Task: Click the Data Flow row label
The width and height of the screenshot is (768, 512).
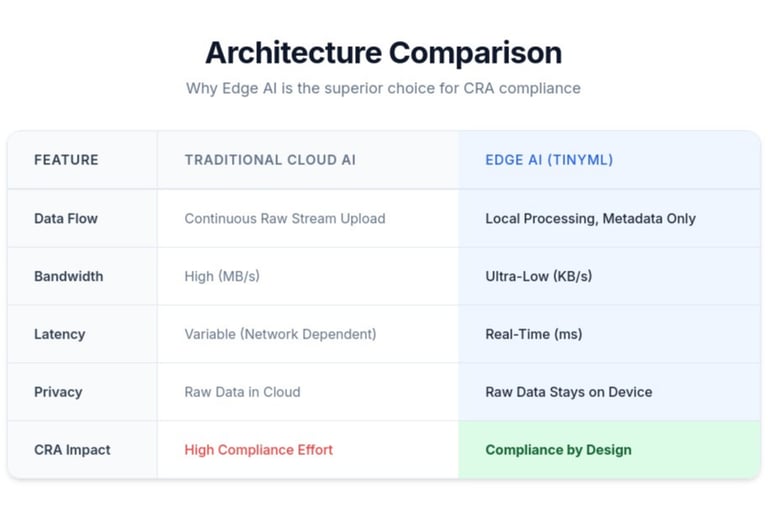Action: coord(66,218)
